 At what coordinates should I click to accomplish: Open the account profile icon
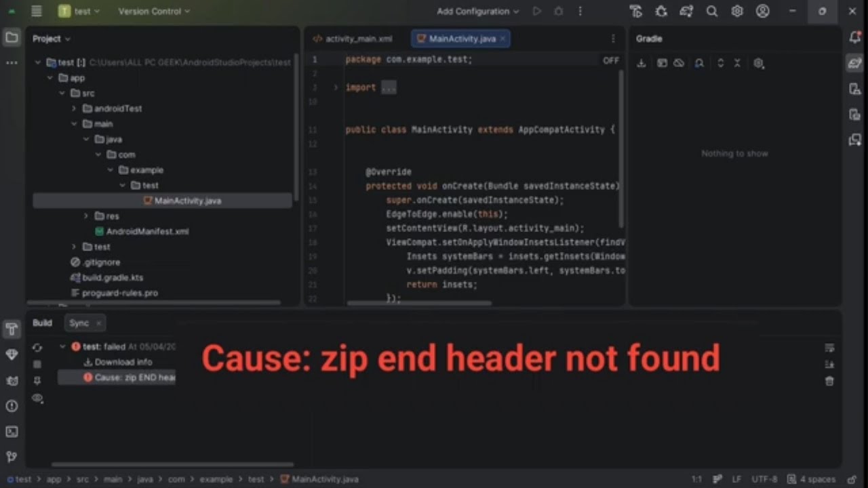[763, 12]
